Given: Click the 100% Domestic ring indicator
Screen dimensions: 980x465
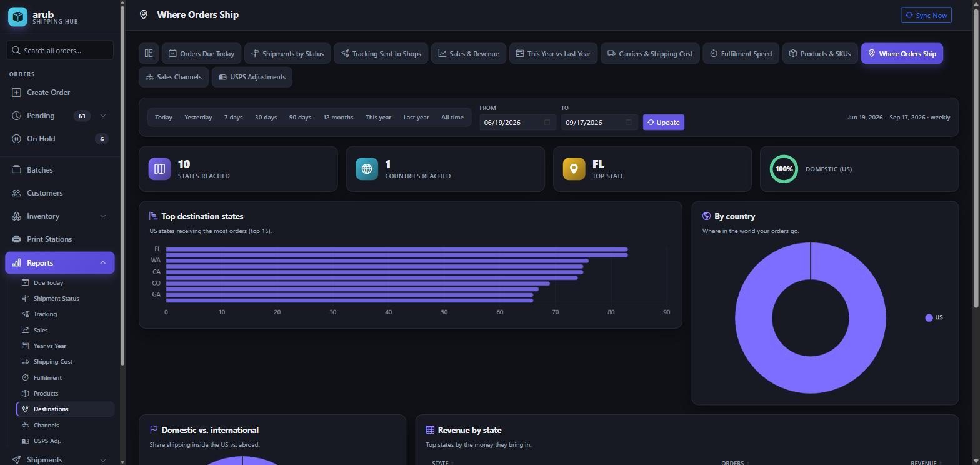Looking at the screenshot, I should point(784,169).
